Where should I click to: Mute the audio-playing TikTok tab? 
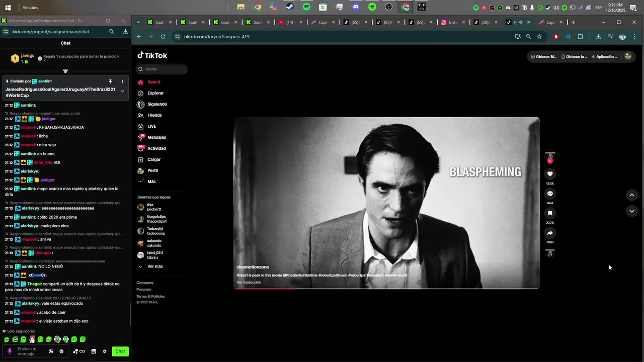pyautogui.click(x=520, y=22)
